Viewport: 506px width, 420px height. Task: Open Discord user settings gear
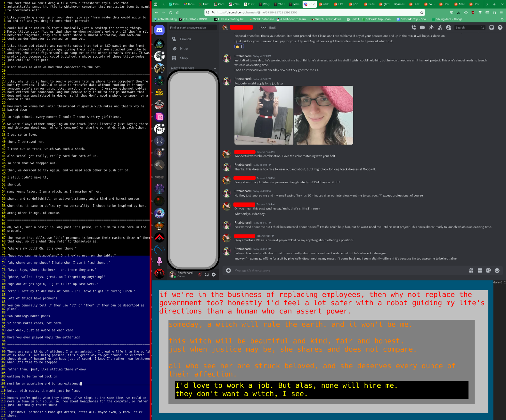pyautogui.click(x=214, y=274)
